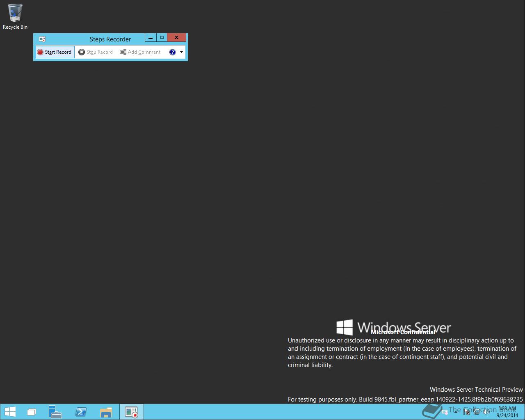
Task: Open the taskbar clock showing 9/24/2014
Action: [507, 412]
